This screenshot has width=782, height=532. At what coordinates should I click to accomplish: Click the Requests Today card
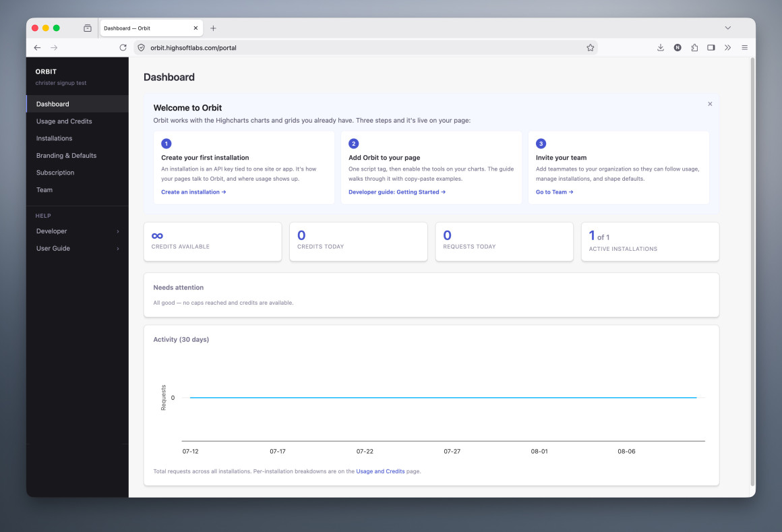pyautogui.click(x=504, y=242)
